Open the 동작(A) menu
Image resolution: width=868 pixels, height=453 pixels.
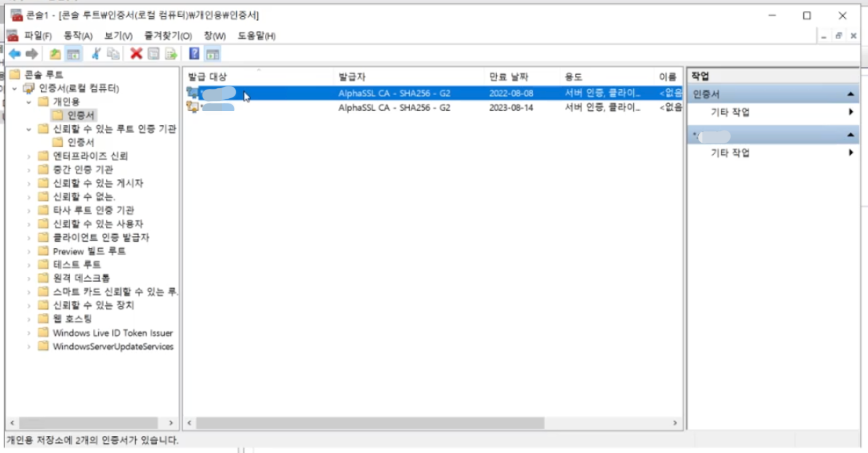[78, 36]
